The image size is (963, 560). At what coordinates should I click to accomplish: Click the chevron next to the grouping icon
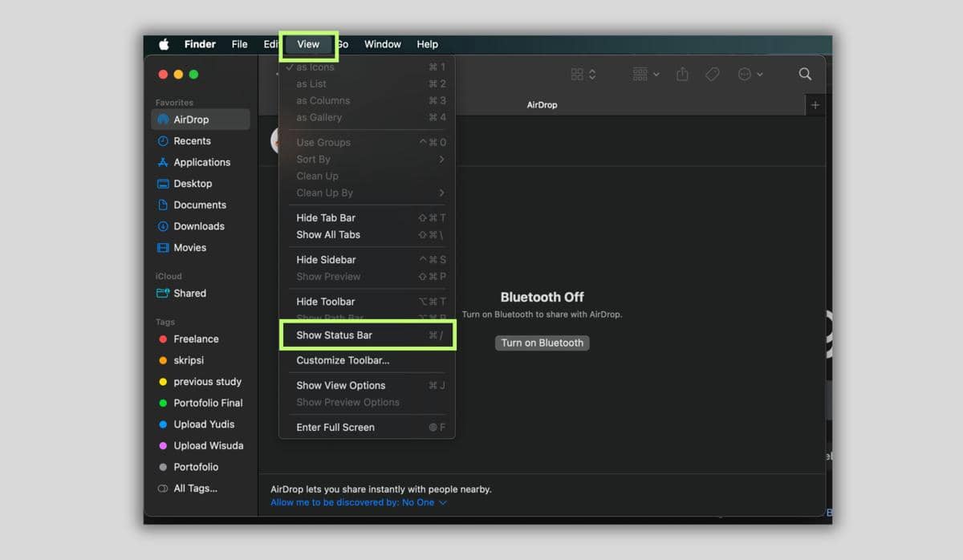tap(656, 74)
